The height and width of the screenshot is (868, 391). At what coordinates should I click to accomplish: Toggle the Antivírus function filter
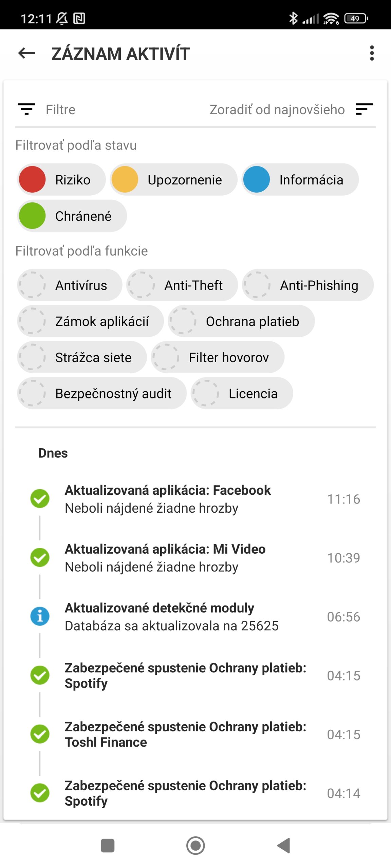[x=70, y=285]
